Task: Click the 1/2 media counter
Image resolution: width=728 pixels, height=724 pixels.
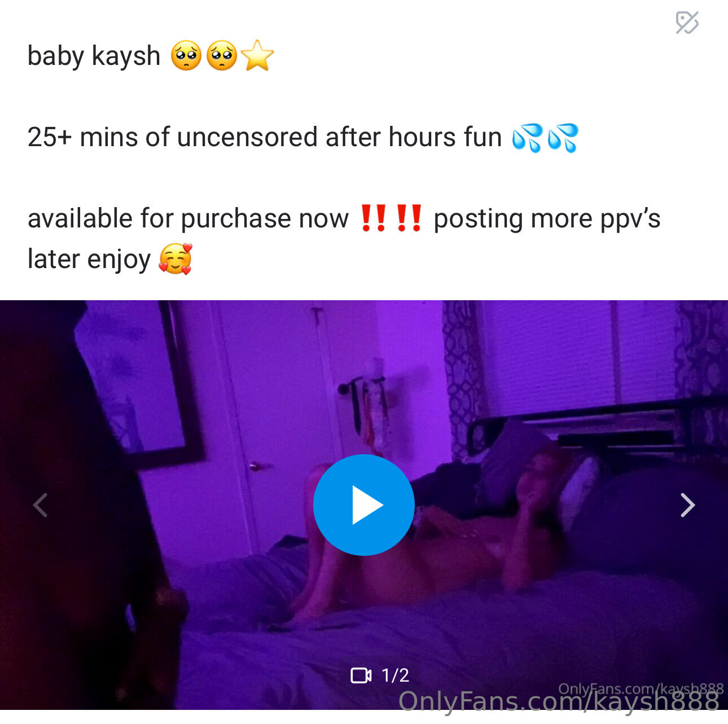Action: 395,675
